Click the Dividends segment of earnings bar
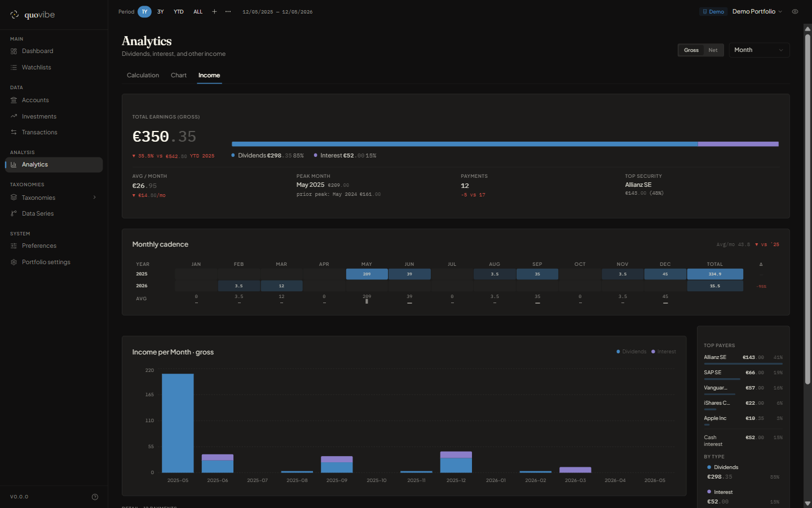Viewport: 812px width, 508px height. click(x=465, y=144)
